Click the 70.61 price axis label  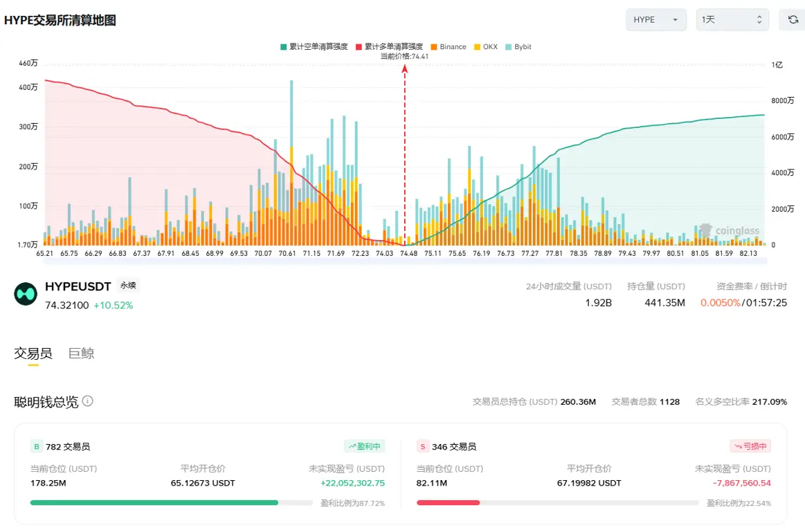point(287,253)
